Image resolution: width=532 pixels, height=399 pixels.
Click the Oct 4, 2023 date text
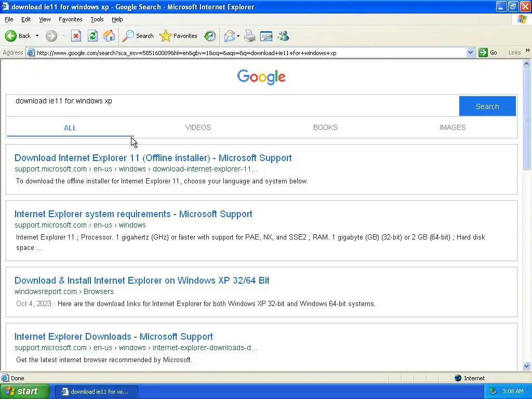click(x=34, y=303)
